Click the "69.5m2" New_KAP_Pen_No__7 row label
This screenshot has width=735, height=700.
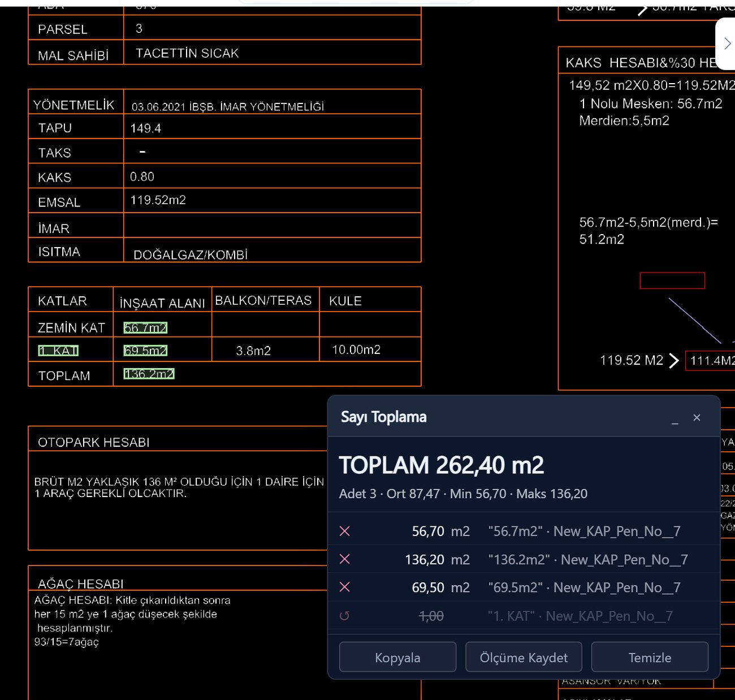(x=584, y=587)
